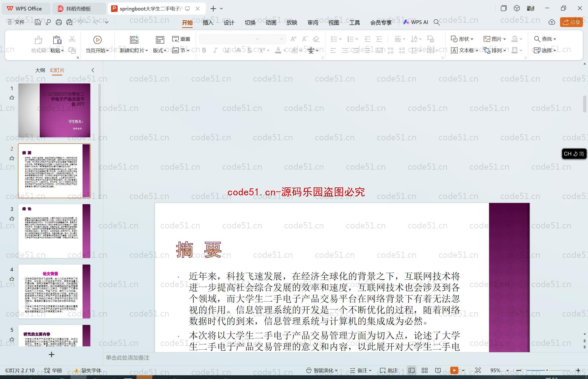588x379 pixels.
Task: Click the Share (分享) button
Action: 571,22
